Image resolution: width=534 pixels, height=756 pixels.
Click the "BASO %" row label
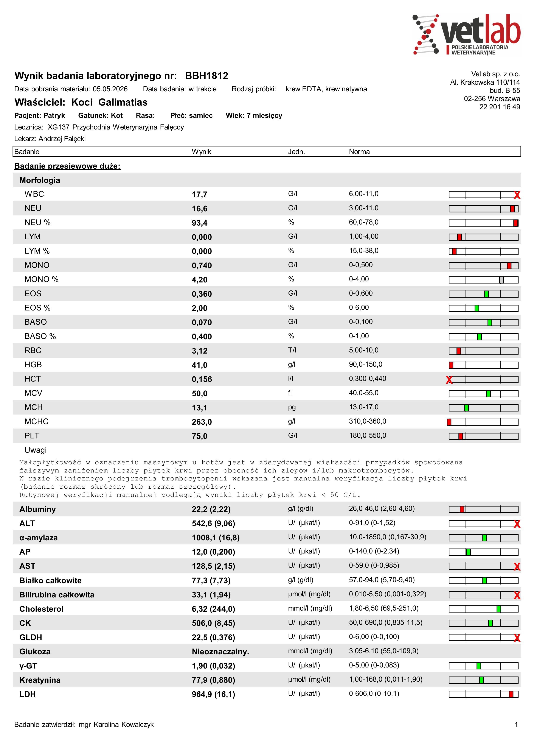(40, 336)
